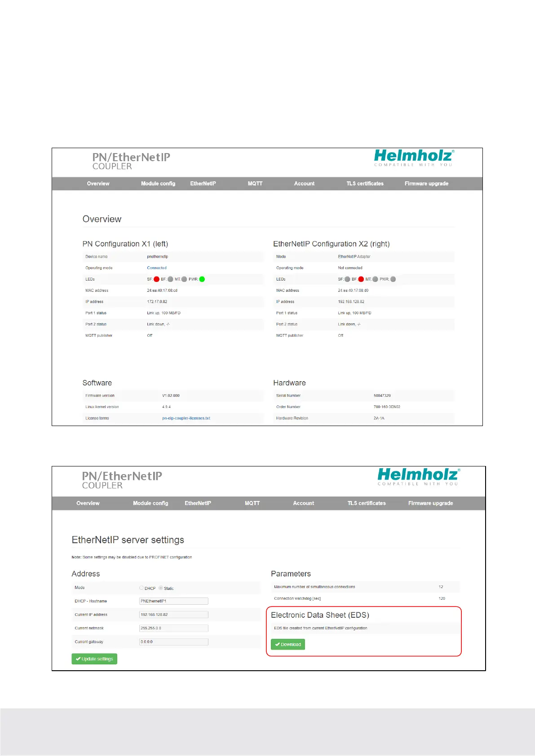Select DHCP address mode

pos(141,588)
